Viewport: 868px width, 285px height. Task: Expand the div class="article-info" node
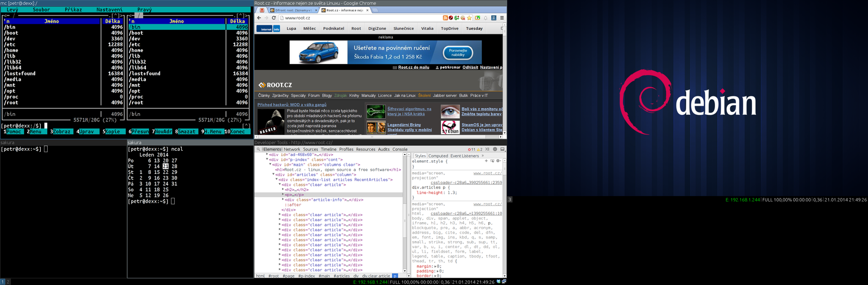tap(283, 199)
